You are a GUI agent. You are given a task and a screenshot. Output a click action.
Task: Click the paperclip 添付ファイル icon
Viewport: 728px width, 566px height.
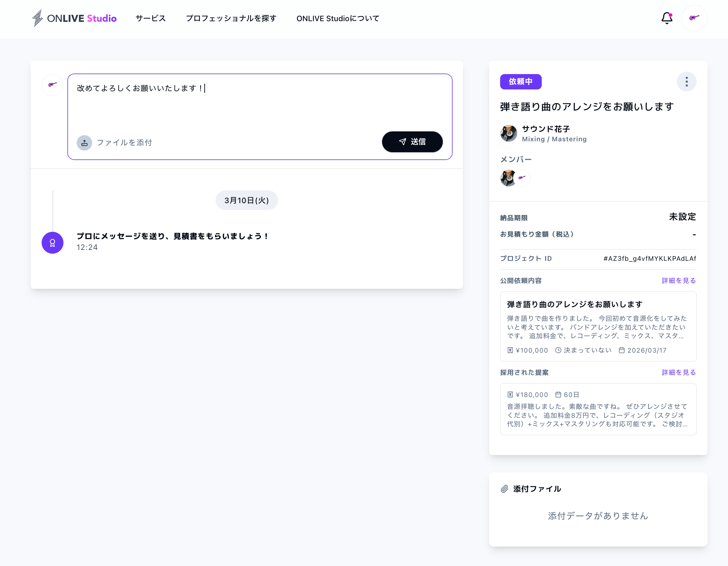pyautogui.click(x=505, y=489)
